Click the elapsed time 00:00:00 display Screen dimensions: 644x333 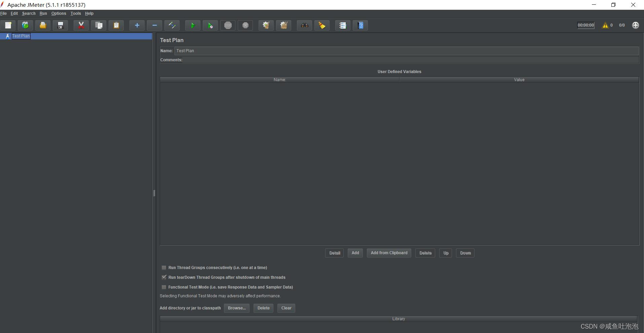pyautogui.click(x=586, y=25)
